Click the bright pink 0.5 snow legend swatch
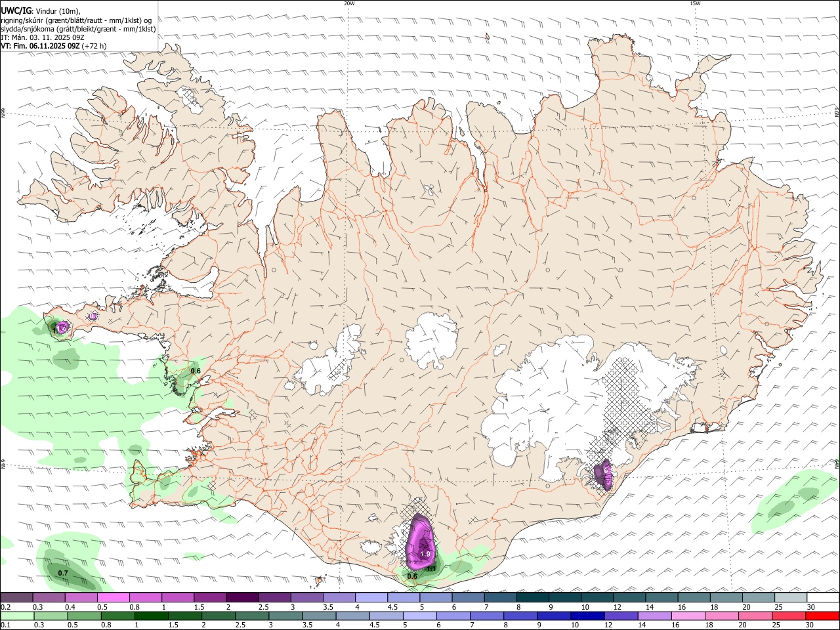 coord(113,597)
